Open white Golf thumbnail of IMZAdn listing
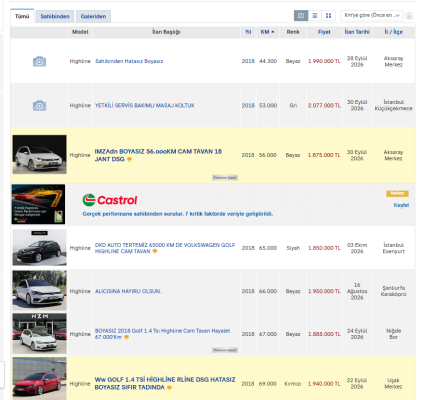 pyautogui.click(x=39, y=154)
